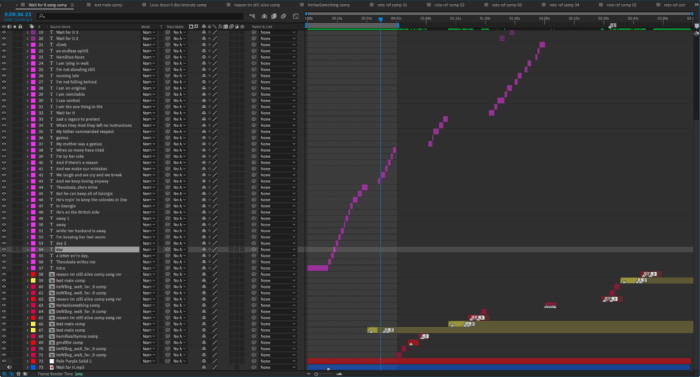Viewport: 700px width, 377px height.
Task: Enable motion blur for the composition
Action: point(283,16)
